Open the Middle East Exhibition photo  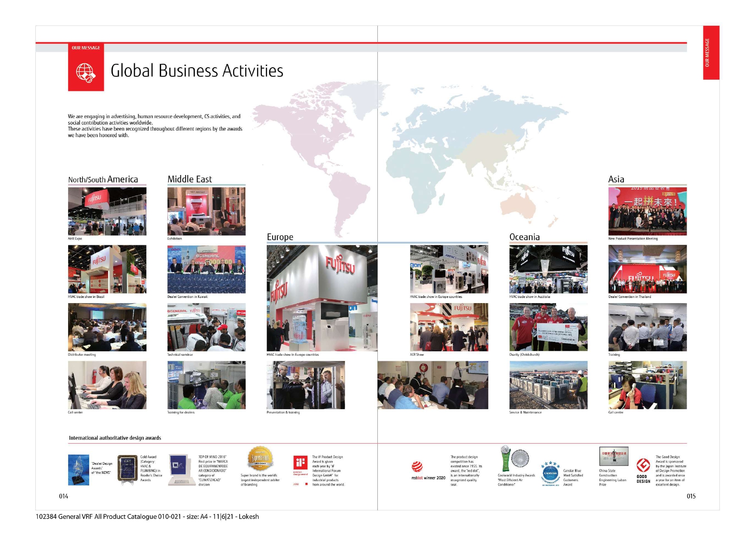[x=206, y=211]
